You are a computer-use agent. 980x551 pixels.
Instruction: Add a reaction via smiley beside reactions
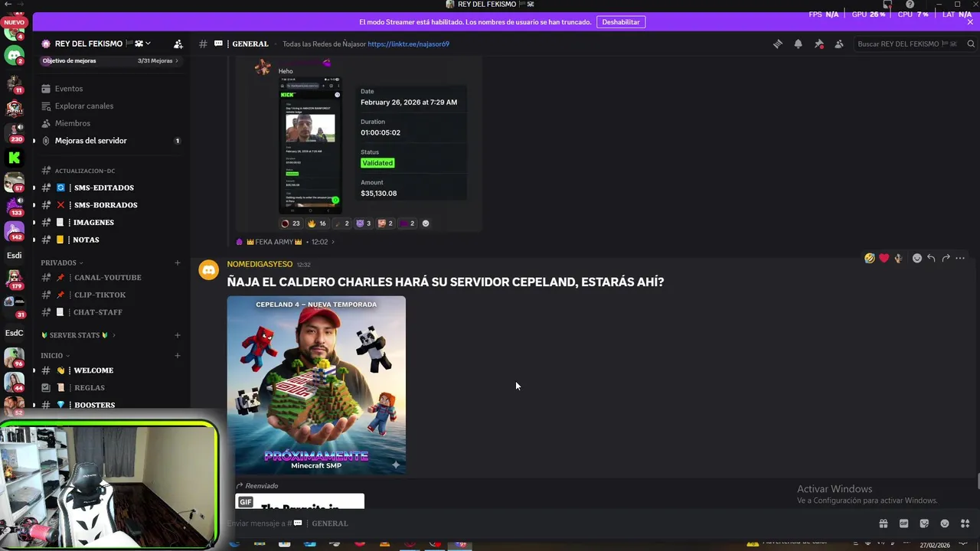point(426,223)
